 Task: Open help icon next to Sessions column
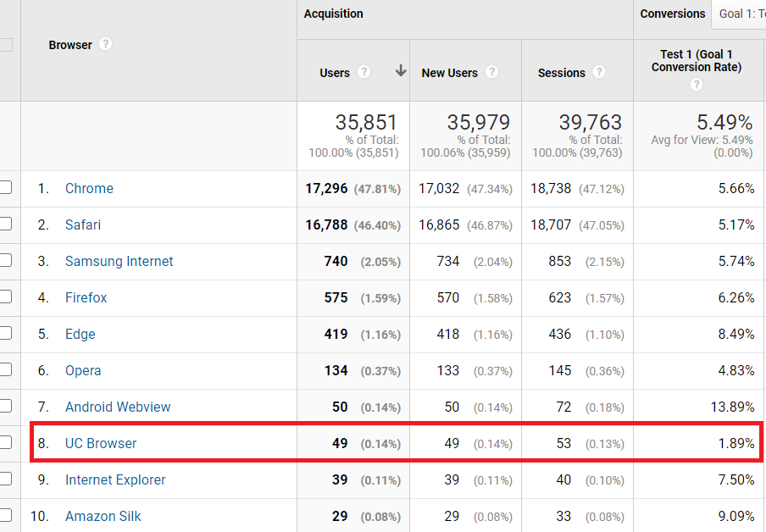(x=599, y=72)
